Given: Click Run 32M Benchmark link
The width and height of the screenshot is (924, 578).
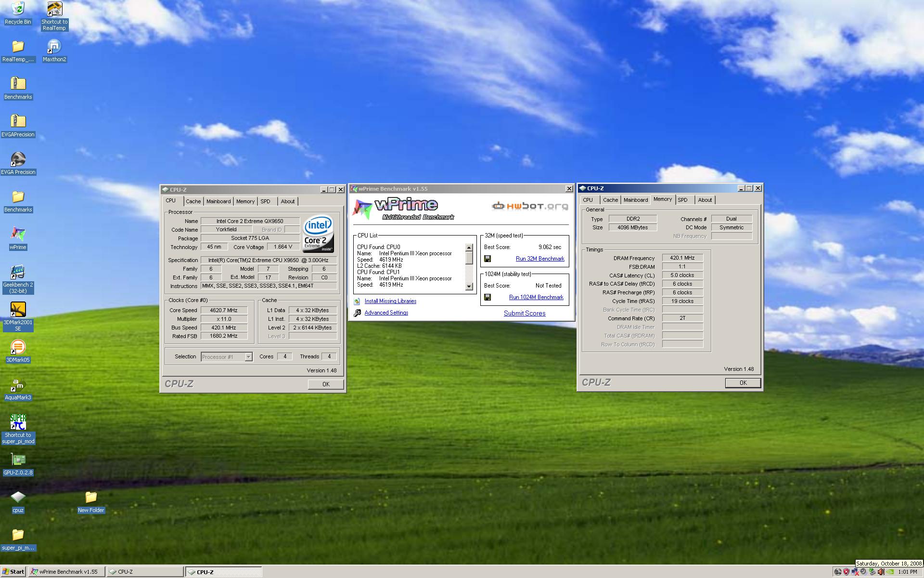Looking at the screenshot, I should tap(540, 259).
